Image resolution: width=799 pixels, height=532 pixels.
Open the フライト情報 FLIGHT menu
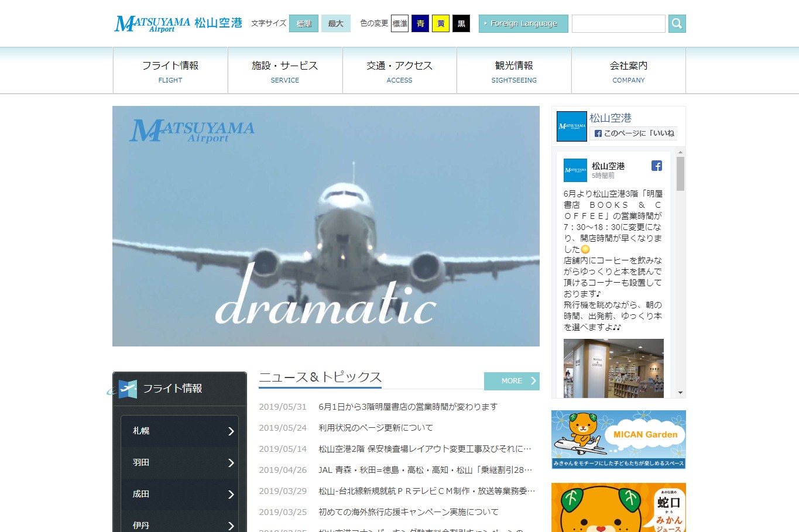pyautogui.click(x=170, y=70)
